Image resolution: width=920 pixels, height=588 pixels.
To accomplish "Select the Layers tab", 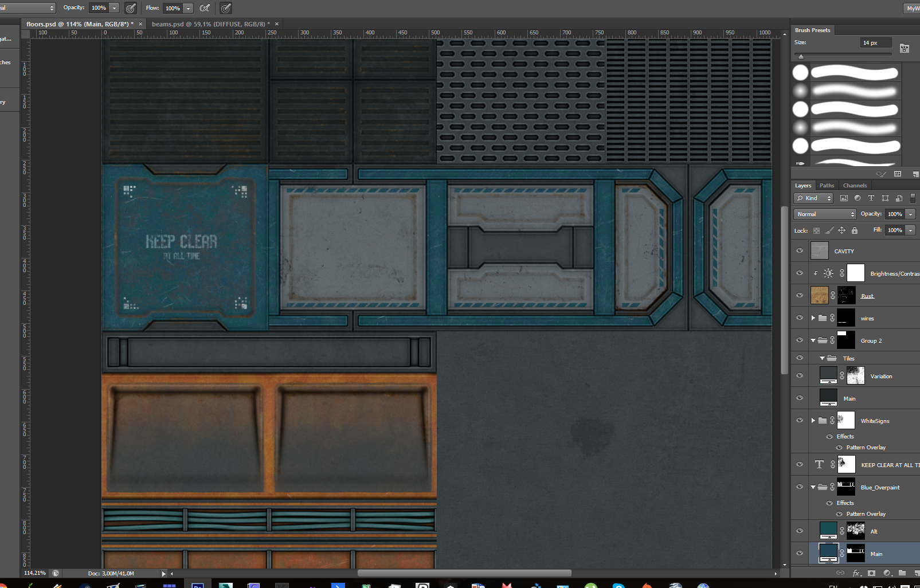I will pyautogui.click(x=803, y=186).
